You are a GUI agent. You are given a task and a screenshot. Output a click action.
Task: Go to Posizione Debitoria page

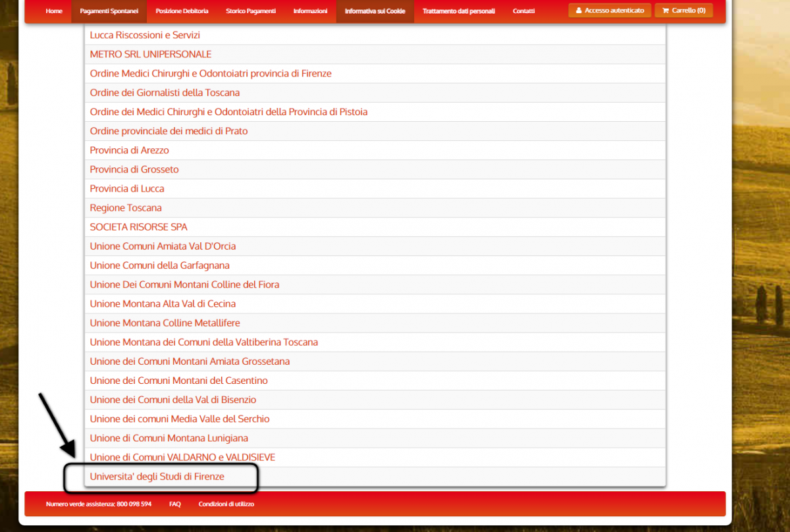coord(182,11)
